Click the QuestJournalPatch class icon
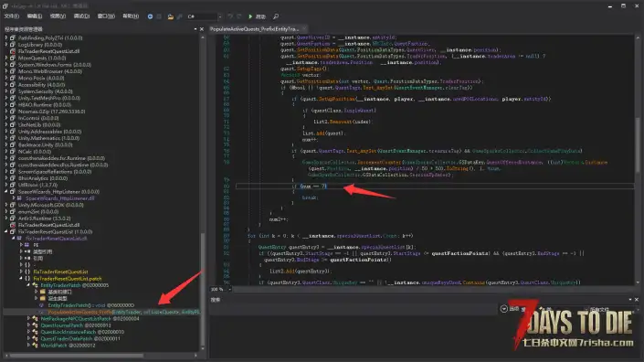This screenshot has width=644, height=362. click(x=35, y=325)
